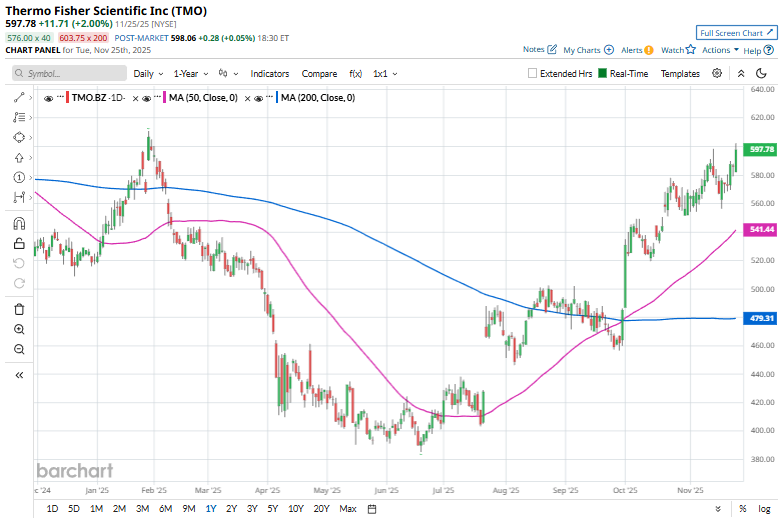Hide the MA (50, Close, 0) line
783x522 pixels.
click(147, 98)
